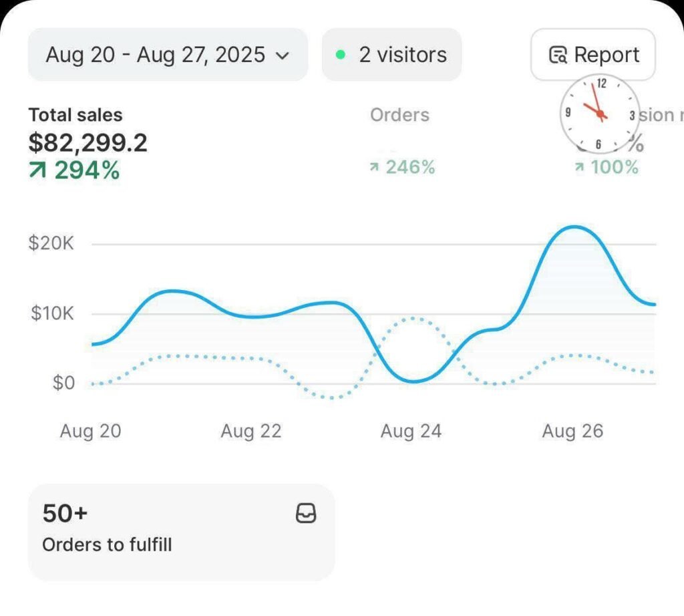Click the $20K gridline label
The image size is (684, 616).
tap(51, 243)
